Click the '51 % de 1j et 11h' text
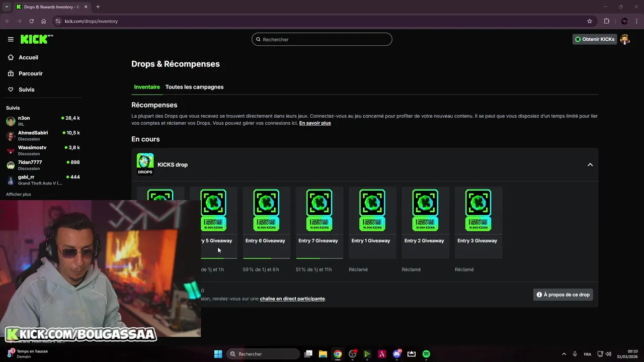Image resolution: width=644 pixels, height=362 pixels. click(x=314, y=269)
